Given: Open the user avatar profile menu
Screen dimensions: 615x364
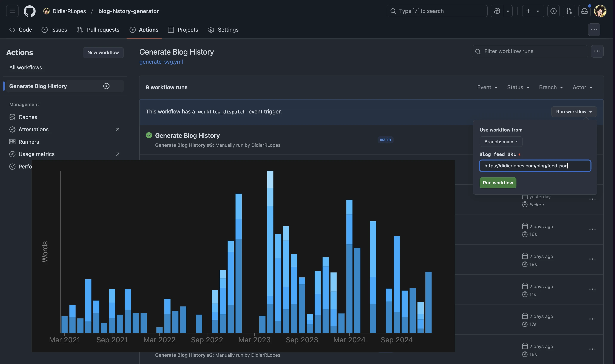Looking at the screenshot, I should (600, 11).
